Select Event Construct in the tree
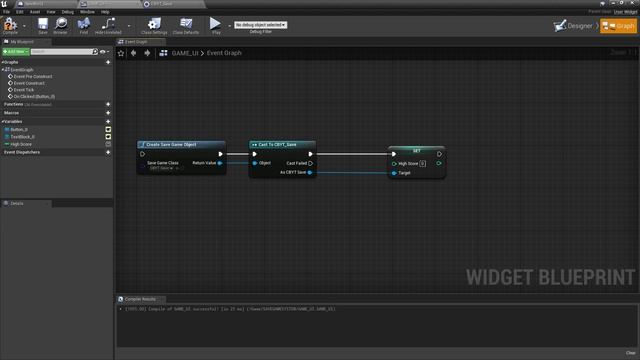This screenshot has height=360, width=640. click(29, 83)
